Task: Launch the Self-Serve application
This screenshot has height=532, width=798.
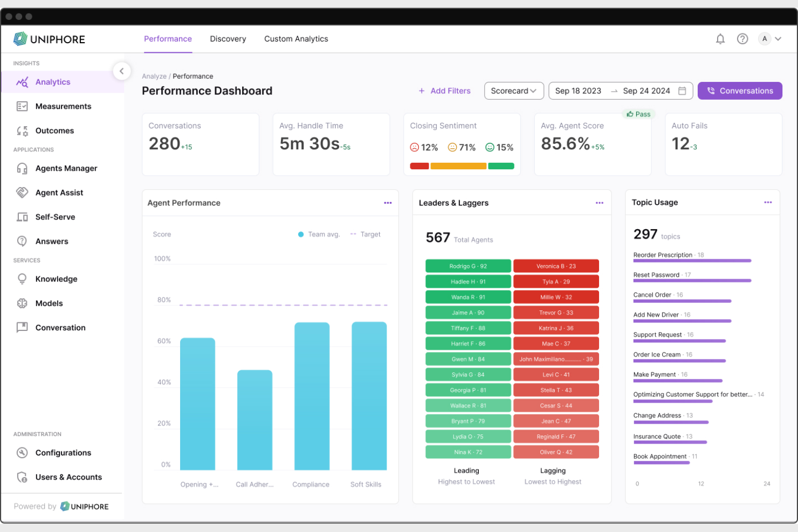Action: [x=56, y=217]
